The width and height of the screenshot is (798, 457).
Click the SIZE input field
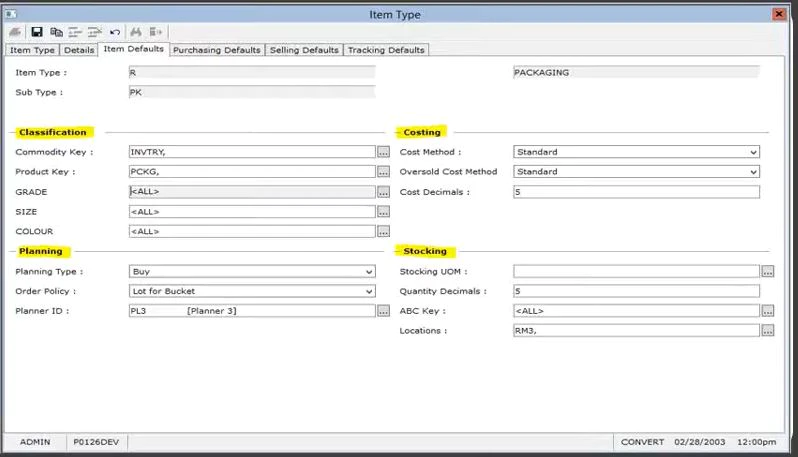[x=252, y=211]
